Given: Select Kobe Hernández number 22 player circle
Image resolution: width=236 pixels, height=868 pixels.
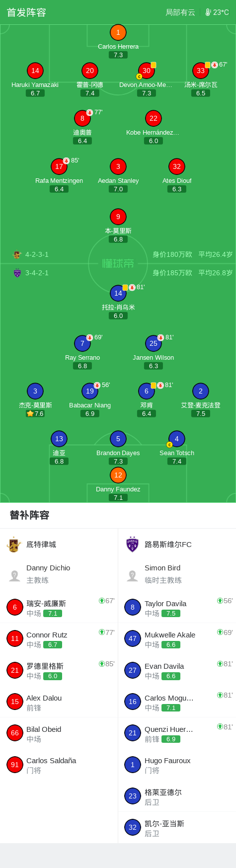Looking at the screenshot, I should click(x=154, y=118).
